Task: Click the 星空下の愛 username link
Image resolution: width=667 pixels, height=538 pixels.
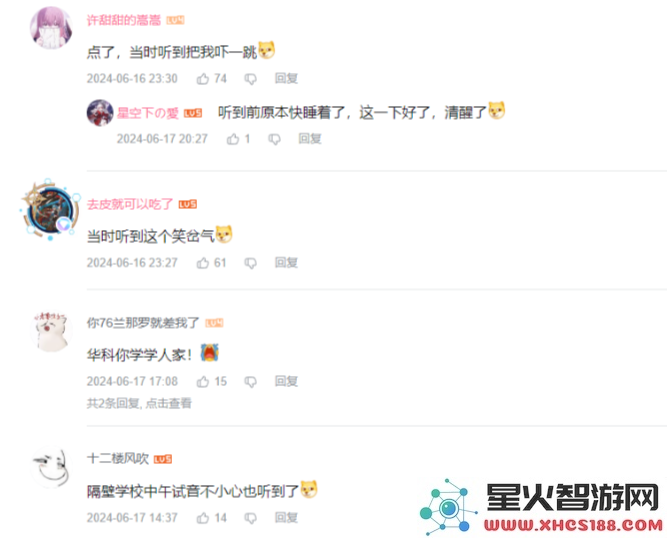Action: pyautogui.click(x=148, y=113)
